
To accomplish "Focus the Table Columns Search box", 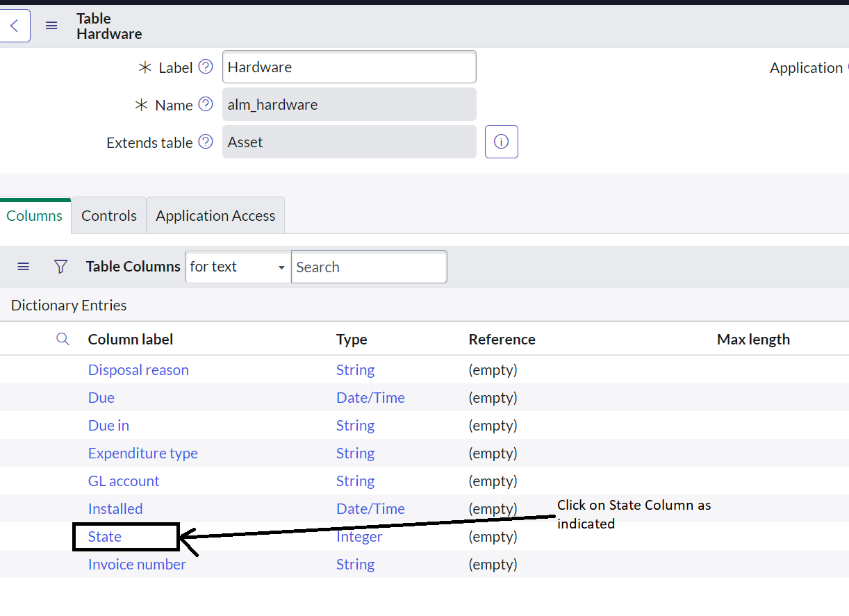I will pos(369,267).
